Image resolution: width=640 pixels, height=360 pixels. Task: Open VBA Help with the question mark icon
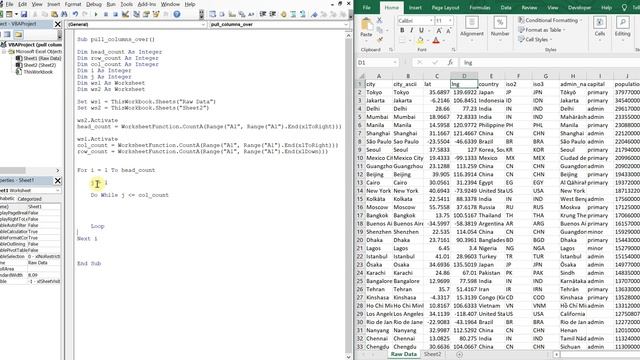pos(177,14)
